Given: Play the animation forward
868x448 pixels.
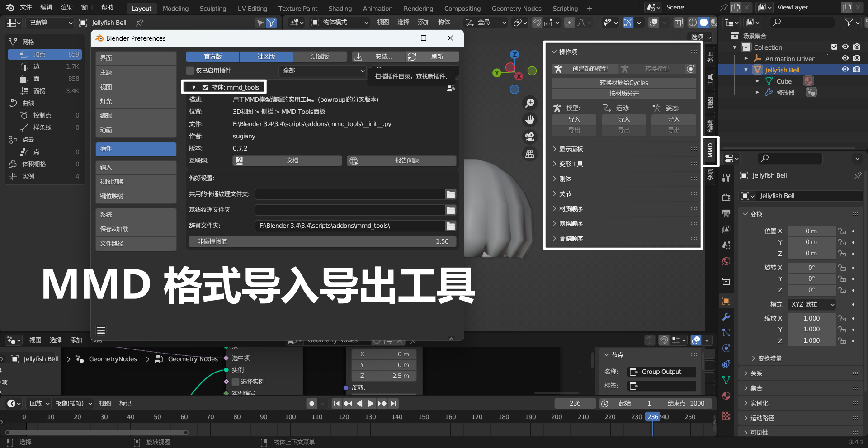Looking at the screenshot, I should (x=371, y=403).
